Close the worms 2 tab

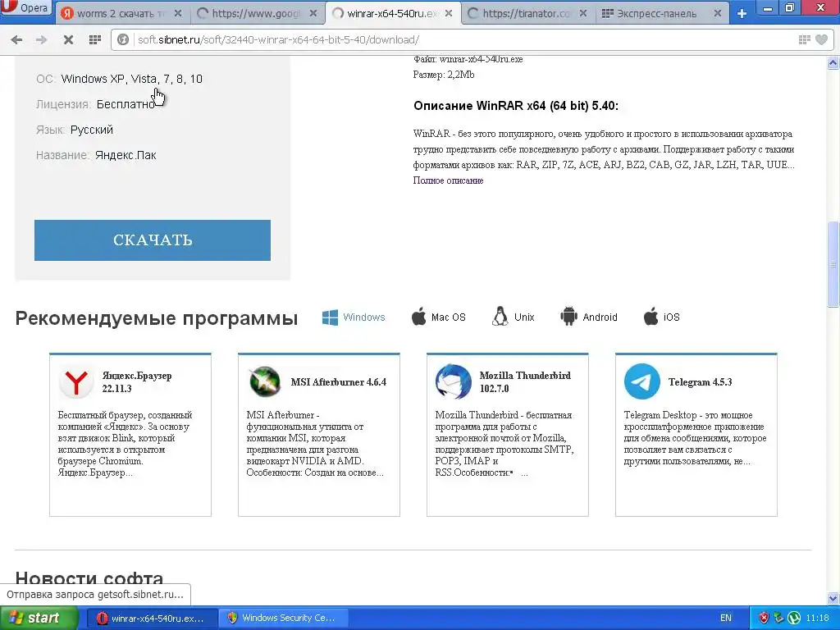[178, 13]
